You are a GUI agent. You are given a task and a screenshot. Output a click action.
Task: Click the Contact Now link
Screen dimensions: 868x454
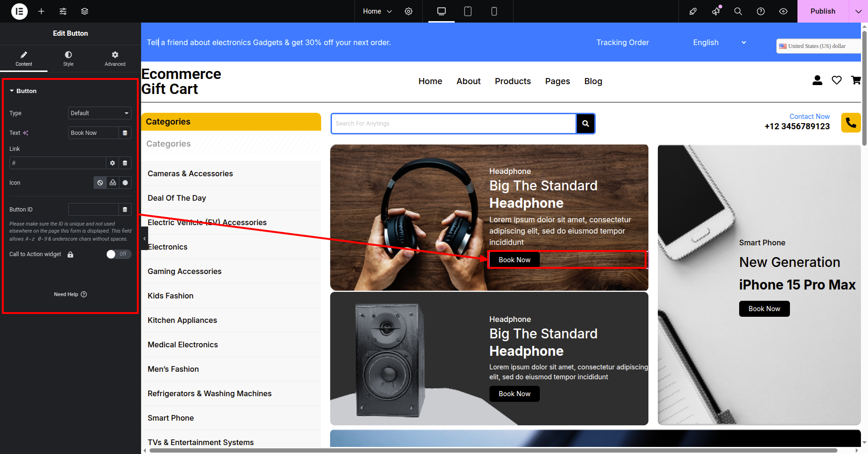[x=809, y=117]
